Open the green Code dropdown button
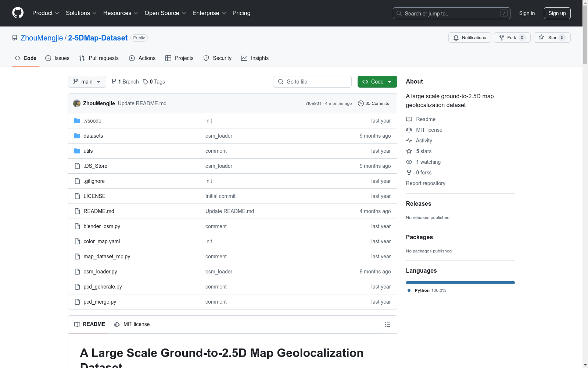The width and height of the screenshot is (588, 368). point(377,82)
